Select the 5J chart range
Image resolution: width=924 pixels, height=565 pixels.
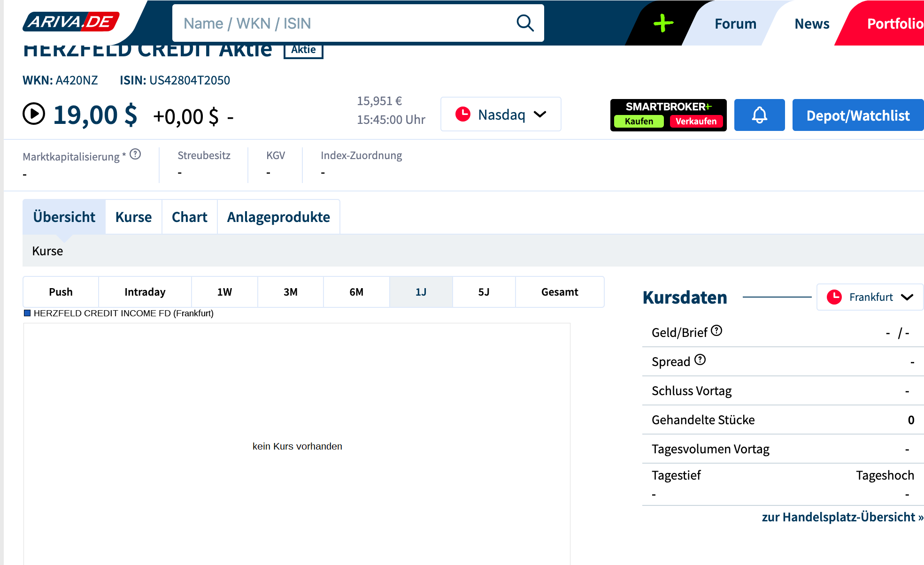(x=484, y=292)
